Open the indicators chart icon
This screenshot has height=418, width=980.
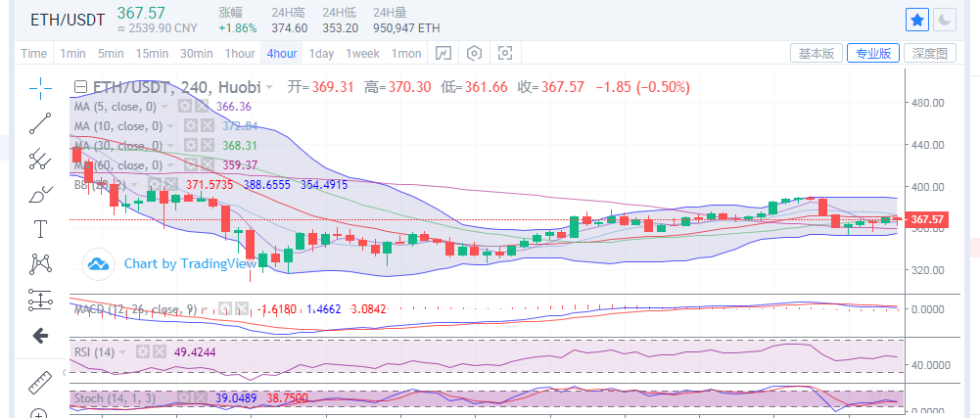click(443, 53)
